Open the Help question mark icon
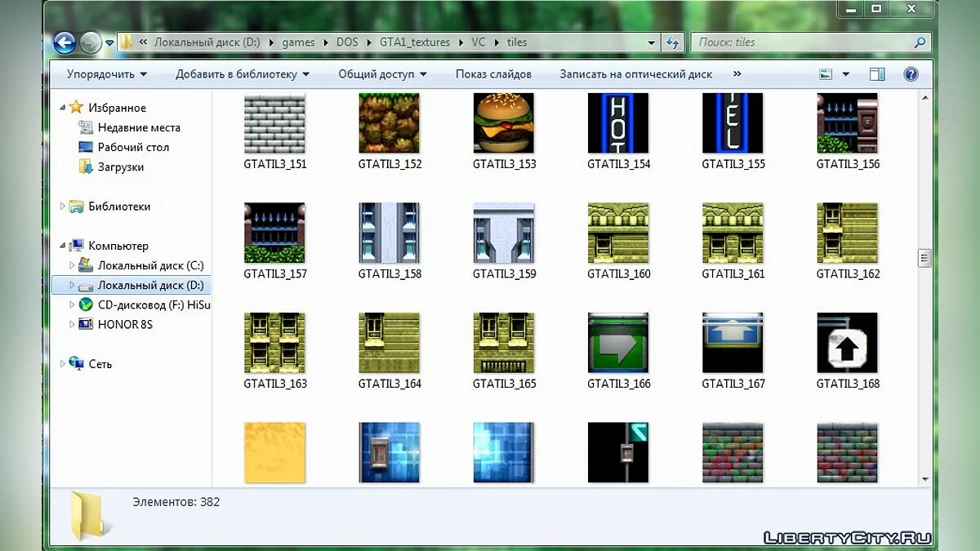Image resolution: width=980 pixels, height=551 pixels. [911, 74]
